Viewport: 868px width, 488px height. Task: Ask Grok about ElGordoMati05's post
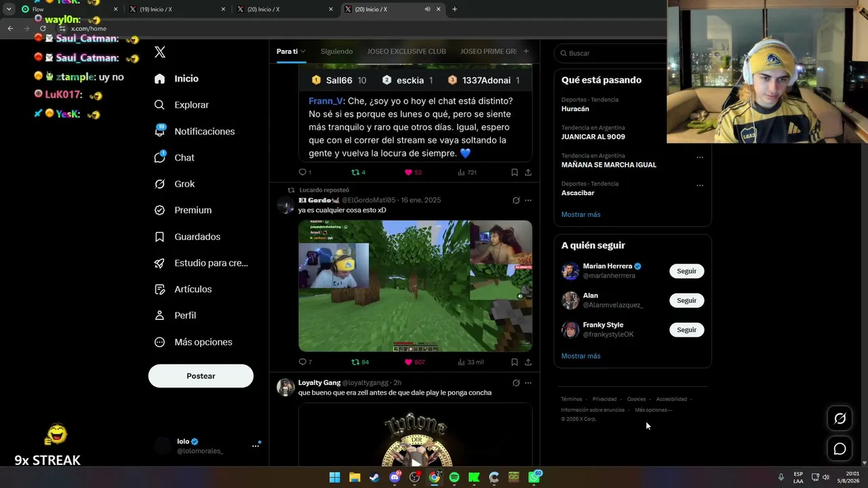(x=516, y=201)
